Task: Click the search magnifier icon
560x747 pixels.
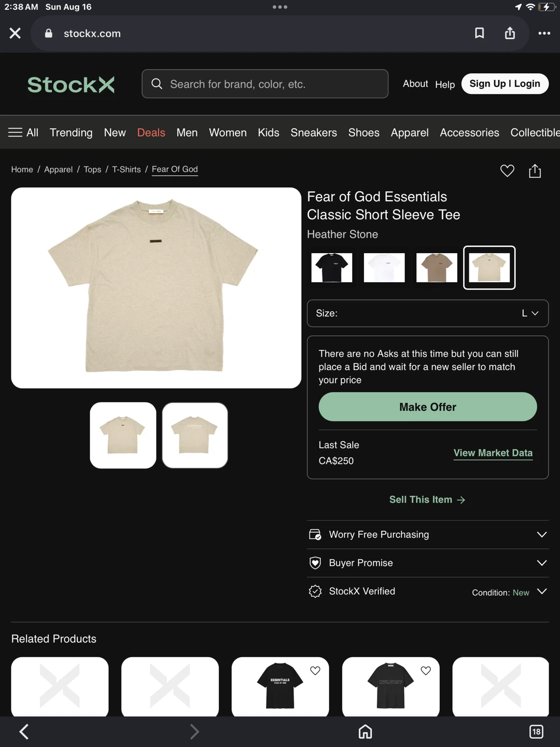Action: point(157,84)
